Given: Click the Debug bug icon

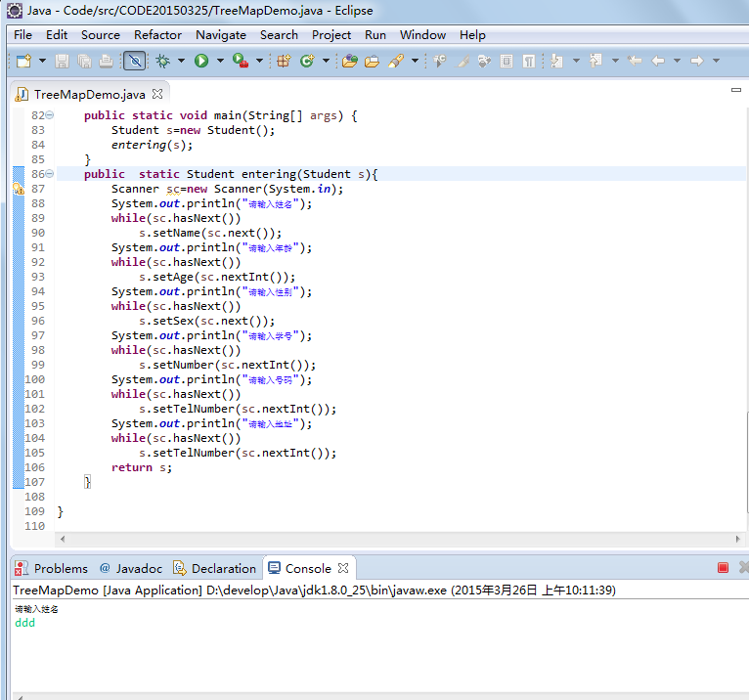Looking at the screenshot, I should [163, 62].
